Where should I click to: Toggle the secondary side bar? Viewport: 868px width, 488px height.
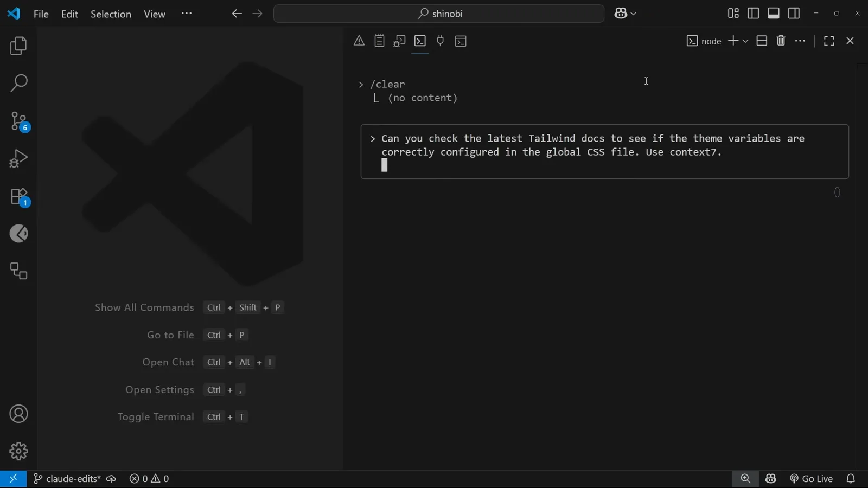(x=794, y=14)
